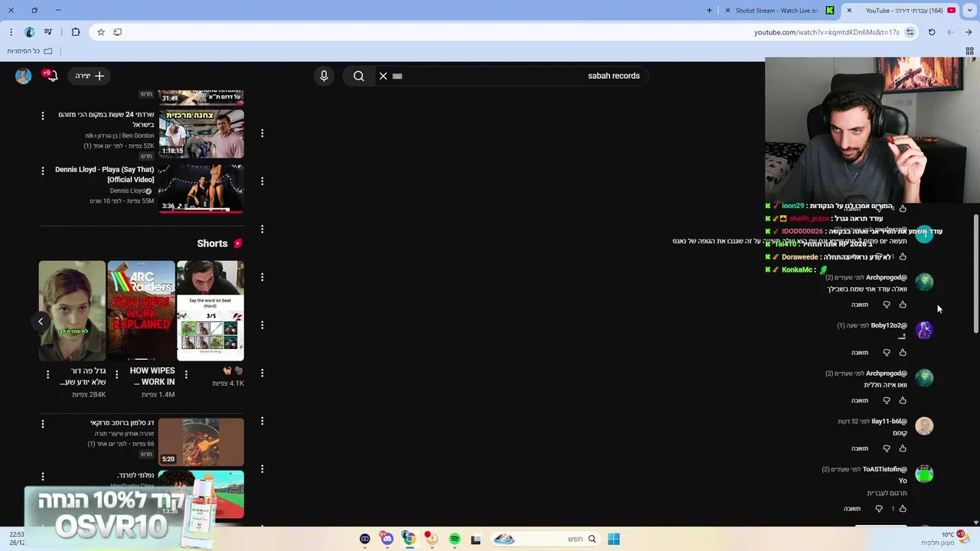
Task: Reply to the Boby12o2 comment
Action: [x=860, y=353]
